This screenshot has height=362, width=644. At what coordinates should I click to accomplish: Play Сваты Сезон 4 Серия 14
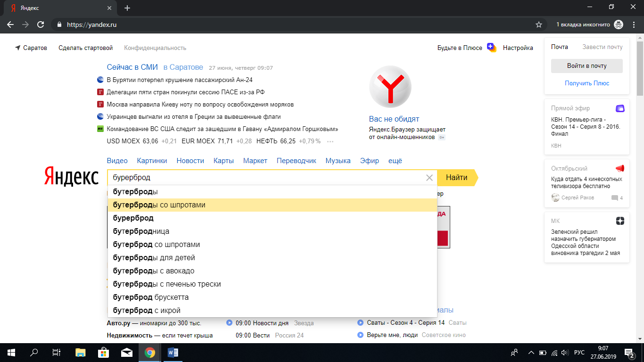tap(361, 323)
